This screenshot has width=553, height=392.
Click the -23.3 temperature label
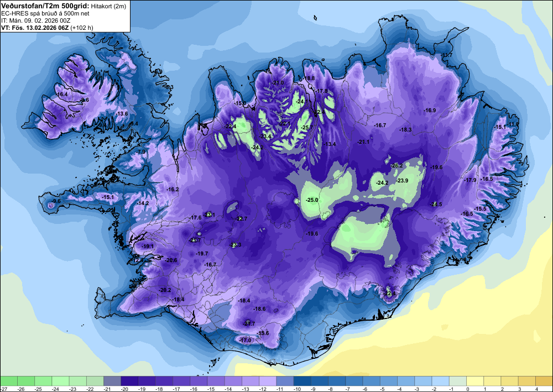coord(235,245)
